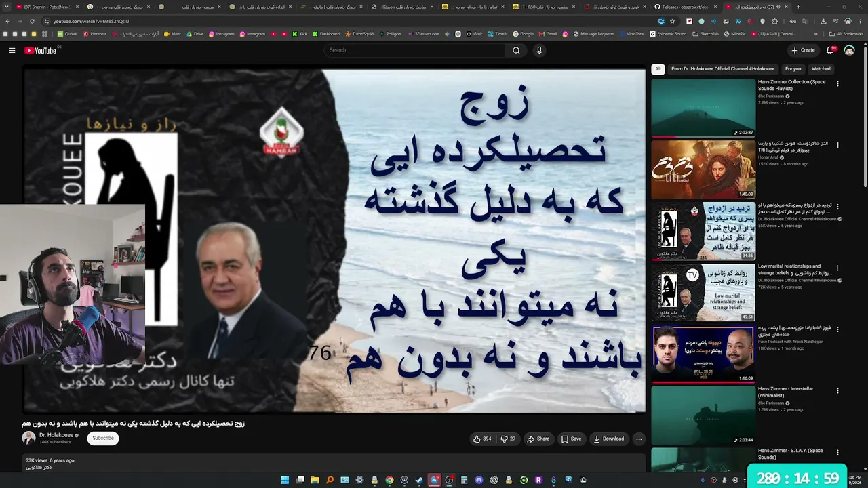The image size is (868, 488).
Task: Switch to the Releases obsproject tab
Action: click(684, 7)
